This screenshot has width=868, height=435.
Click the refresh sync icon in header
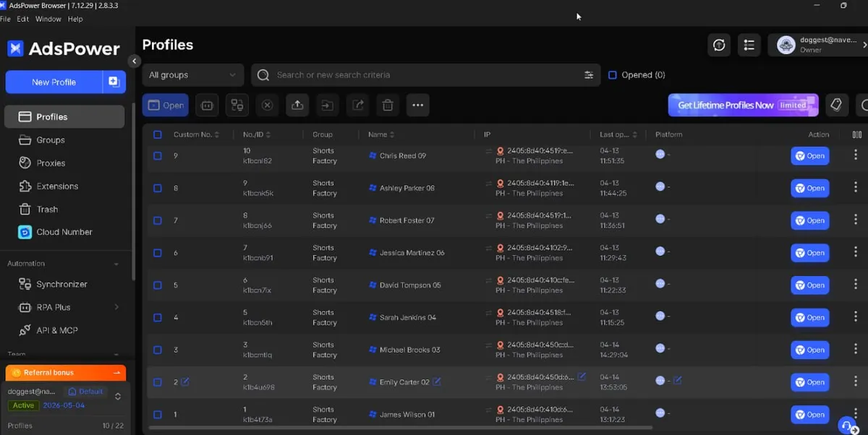click(719, 46)
